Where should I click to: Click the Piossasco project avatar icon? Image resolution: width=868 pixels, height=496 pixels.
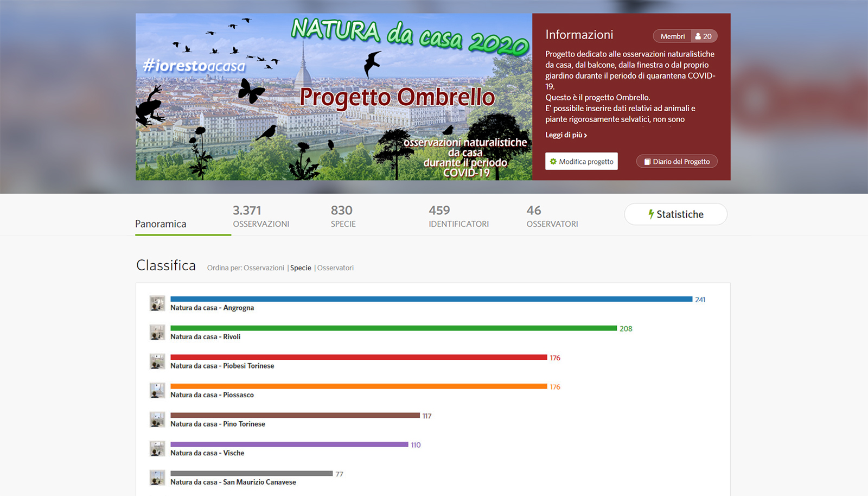[157, 391]
